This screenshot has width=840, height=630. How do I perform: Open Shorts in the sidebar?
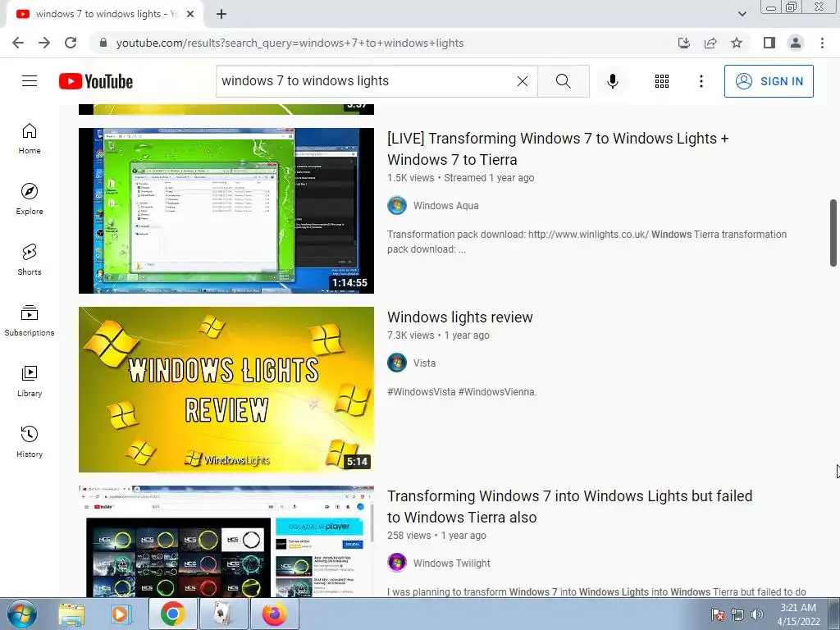tap(30, 260)
